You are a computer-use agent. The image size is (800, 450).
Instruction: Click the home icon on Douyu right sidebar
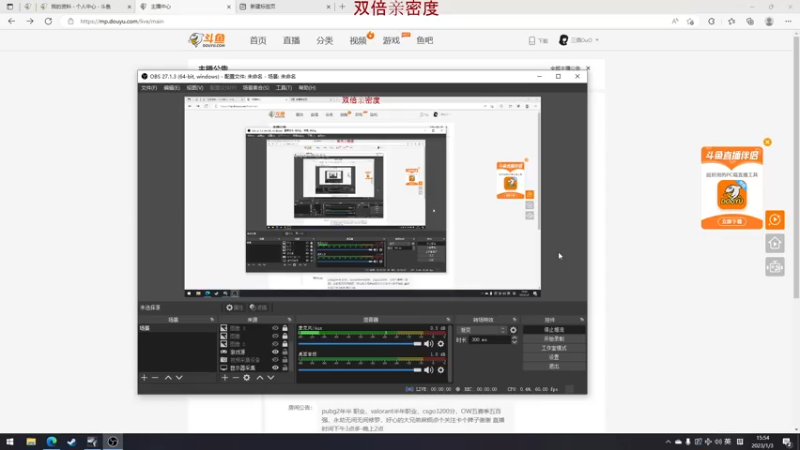pyautogui.click(x=774, y=243)
